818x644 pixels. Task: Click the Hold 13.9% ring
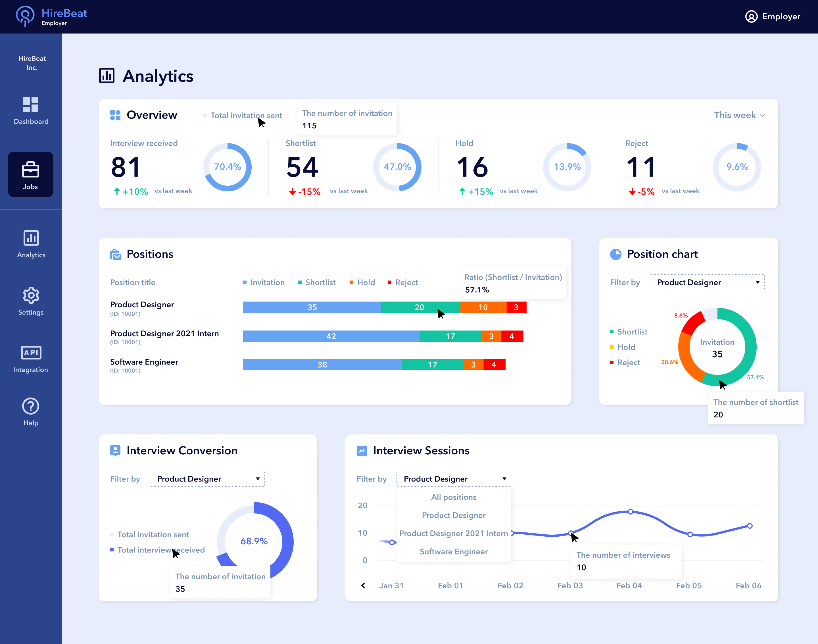567,167
